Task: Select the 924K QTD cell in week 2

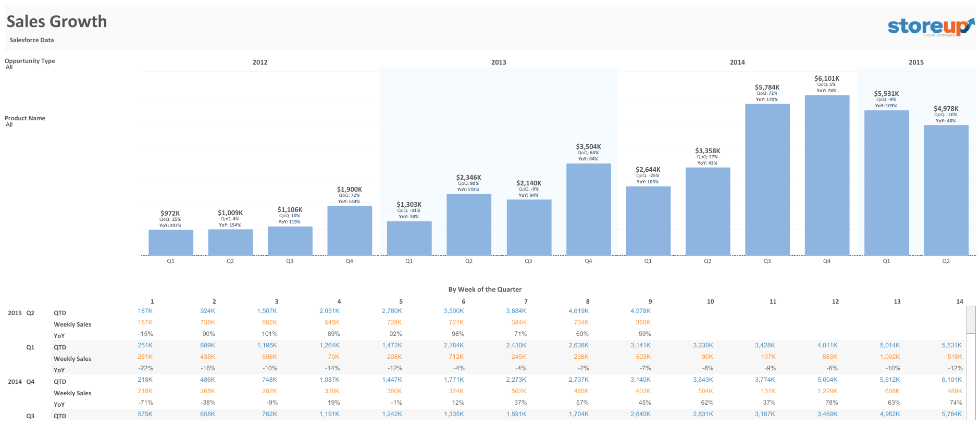Action: coord(208,311)
